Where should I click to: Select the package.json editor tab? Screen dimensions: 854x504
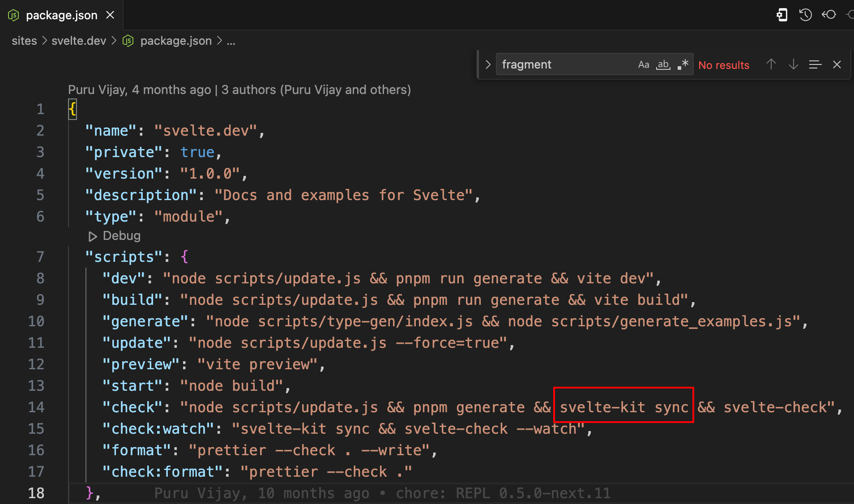click(x=61, y=15)
